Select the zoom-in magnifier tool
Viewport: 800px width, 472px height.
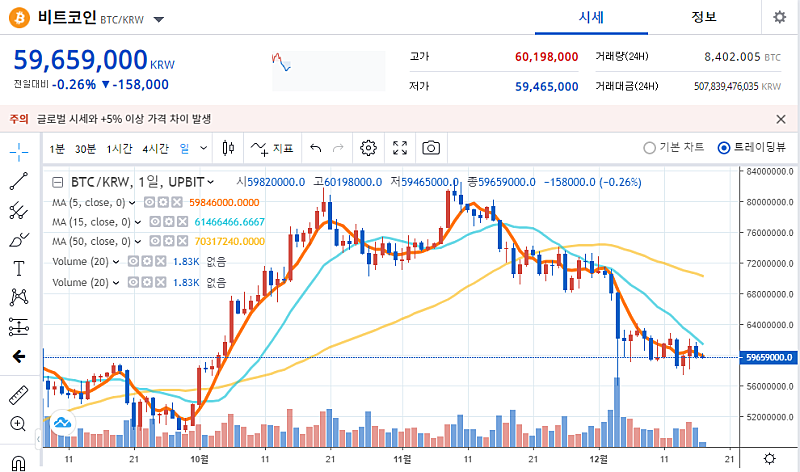click(18, 424)
